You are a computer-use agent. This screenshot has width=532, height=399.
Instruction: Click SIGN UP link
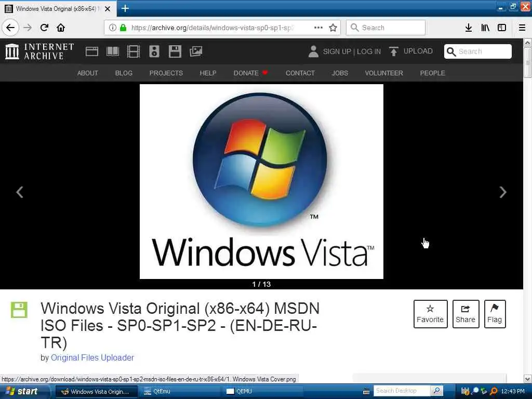(x=337, y=51)
